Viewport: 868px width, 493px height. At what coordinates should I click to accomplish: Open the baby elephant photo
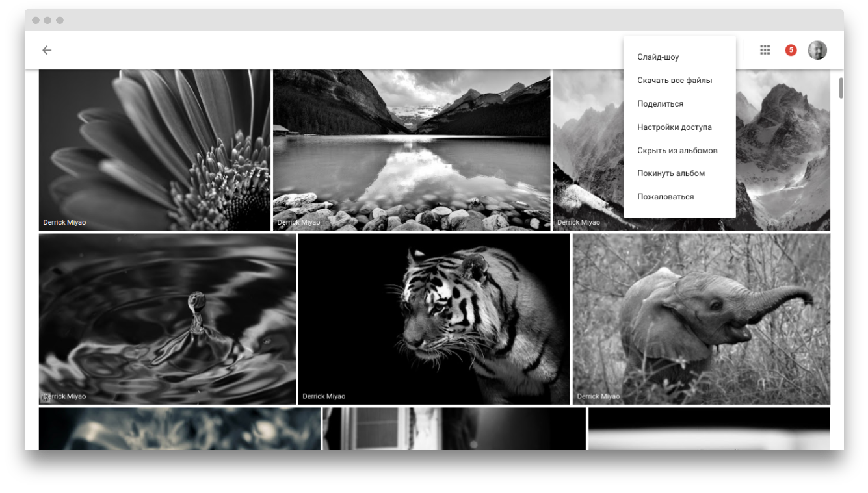(x=701, y=318)
